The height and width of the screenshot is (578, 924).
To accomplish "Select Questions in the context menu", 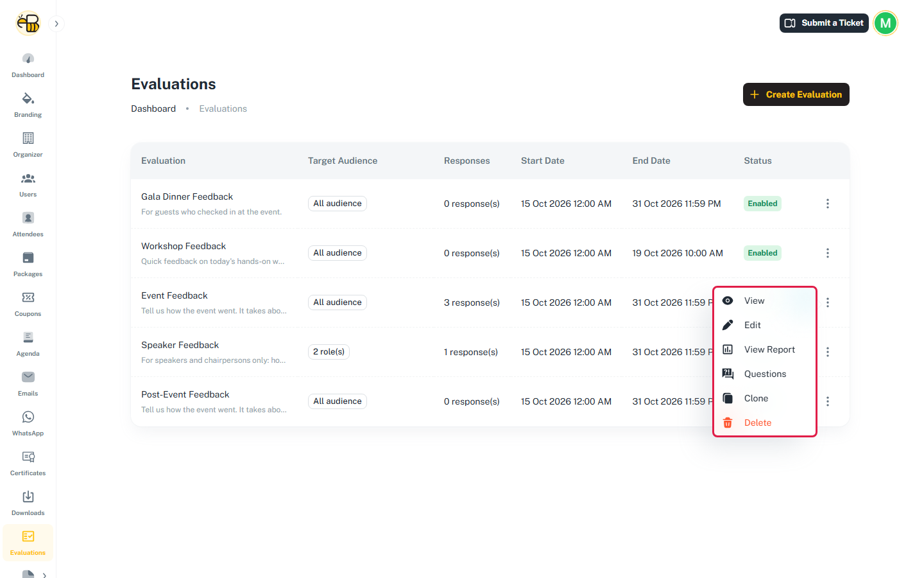I will point(765,374).
